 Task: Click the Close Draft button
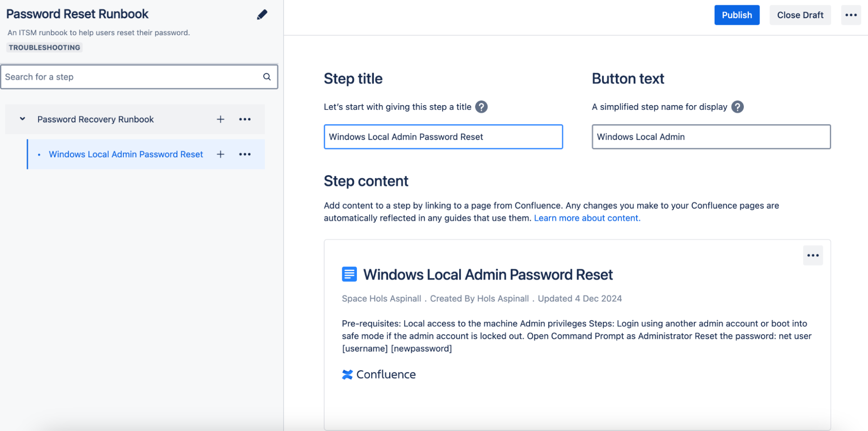800,15
